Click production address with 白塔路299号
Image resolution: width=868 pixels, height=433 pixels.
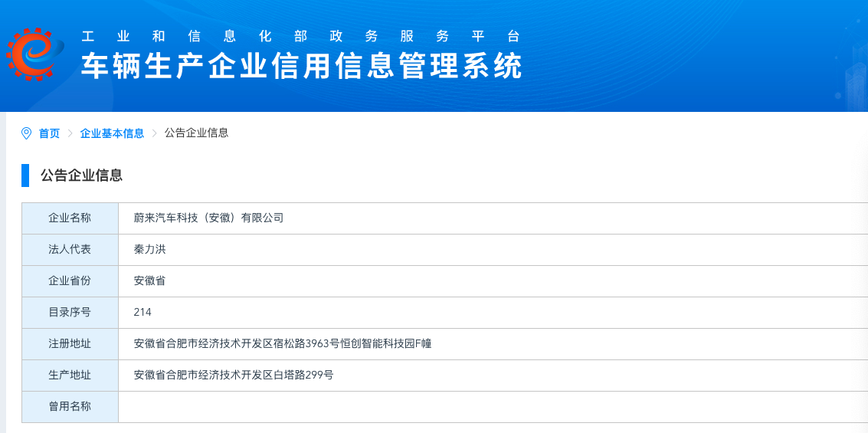pos(234,376)
